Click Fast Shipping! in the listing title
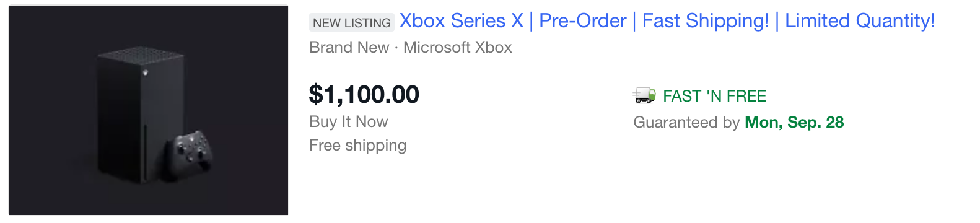Viewport: 980px width, 223px height. coord(706,21)
